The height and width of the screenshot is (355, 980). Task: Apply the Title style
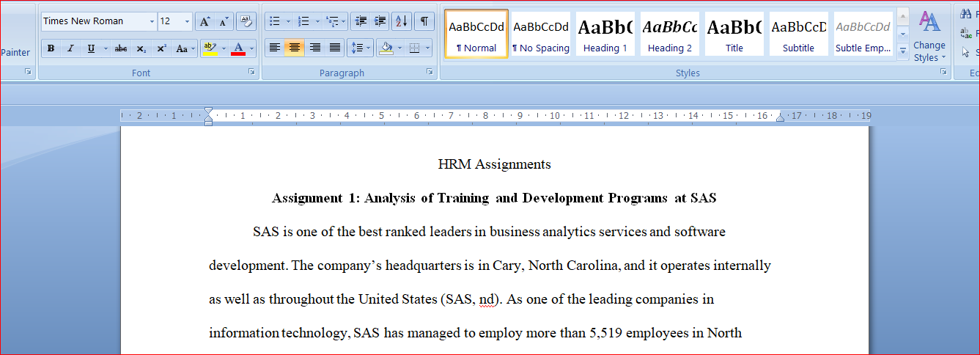[734, 34]
